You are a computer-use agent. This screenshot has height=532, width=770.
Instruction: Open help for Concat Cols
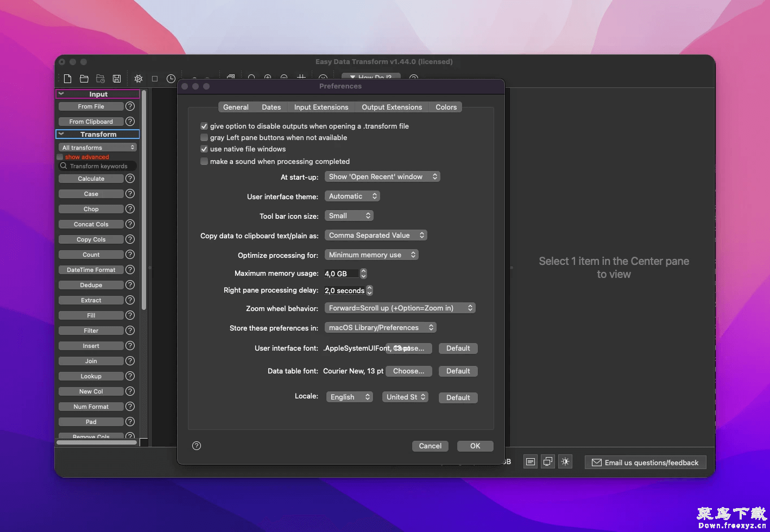[x=130, y=224]
